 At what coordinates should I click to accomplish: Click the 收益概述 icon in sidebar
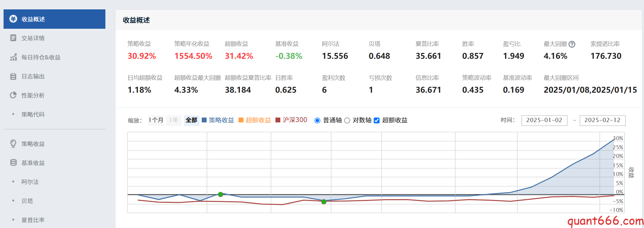point(13,19)
